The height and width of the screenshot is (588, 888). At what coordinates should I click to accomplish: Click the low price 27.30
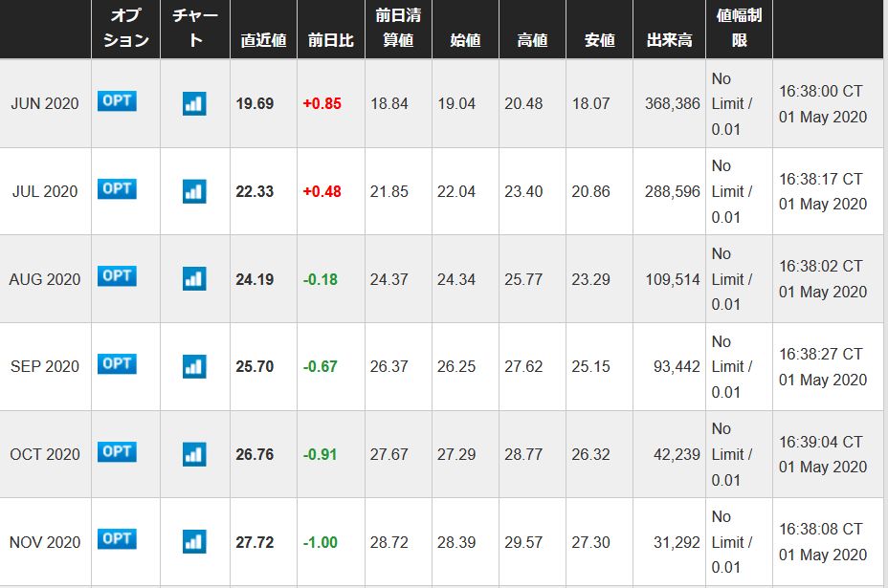590,542
